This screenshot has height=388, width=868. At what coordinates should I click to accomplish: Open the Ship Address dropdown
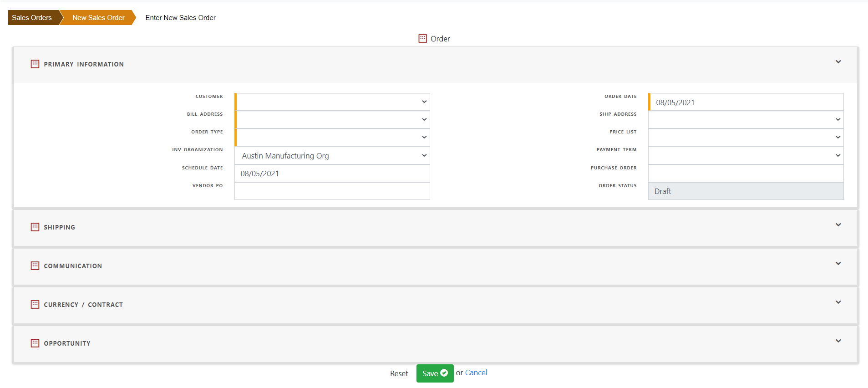tap(746, 120)
